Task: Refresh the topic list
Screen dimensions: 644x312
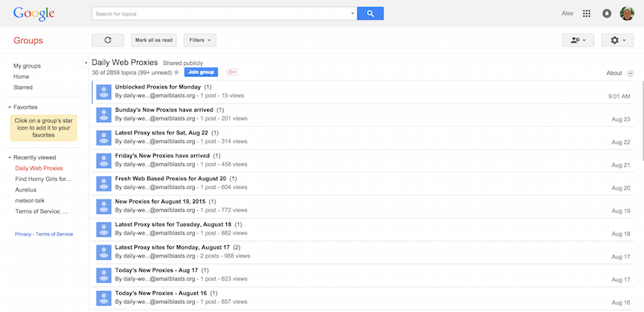Action: 108,40
